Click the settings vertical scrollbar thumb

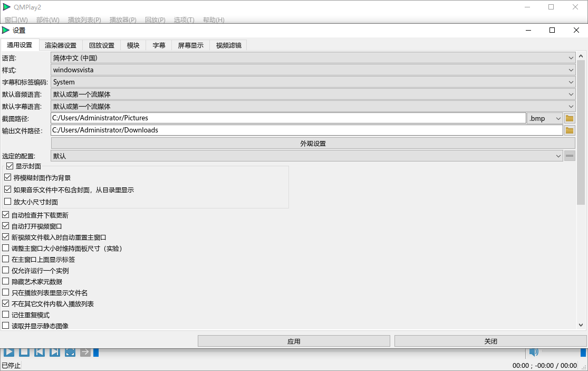click(581, 132)
